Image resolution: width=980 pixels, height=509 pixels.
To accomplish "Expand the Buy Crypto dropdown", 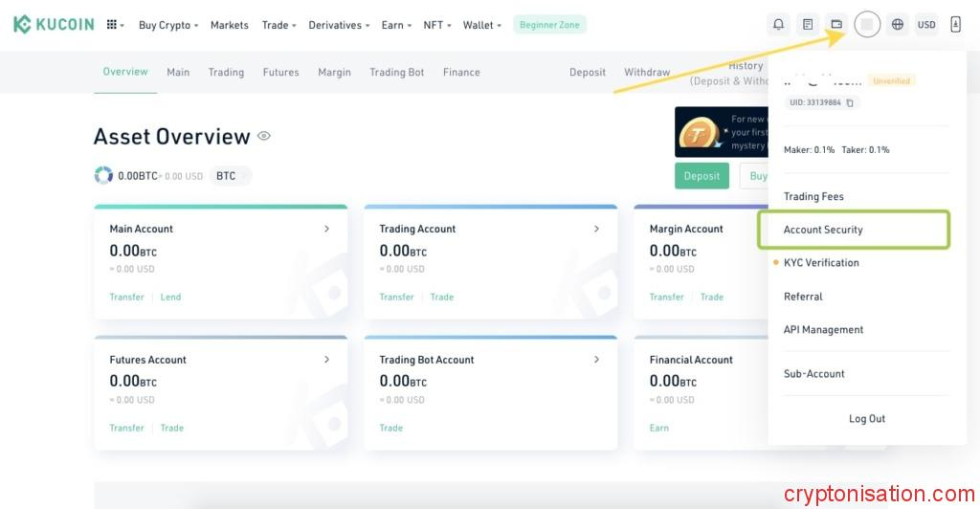I will pos(168,25).
